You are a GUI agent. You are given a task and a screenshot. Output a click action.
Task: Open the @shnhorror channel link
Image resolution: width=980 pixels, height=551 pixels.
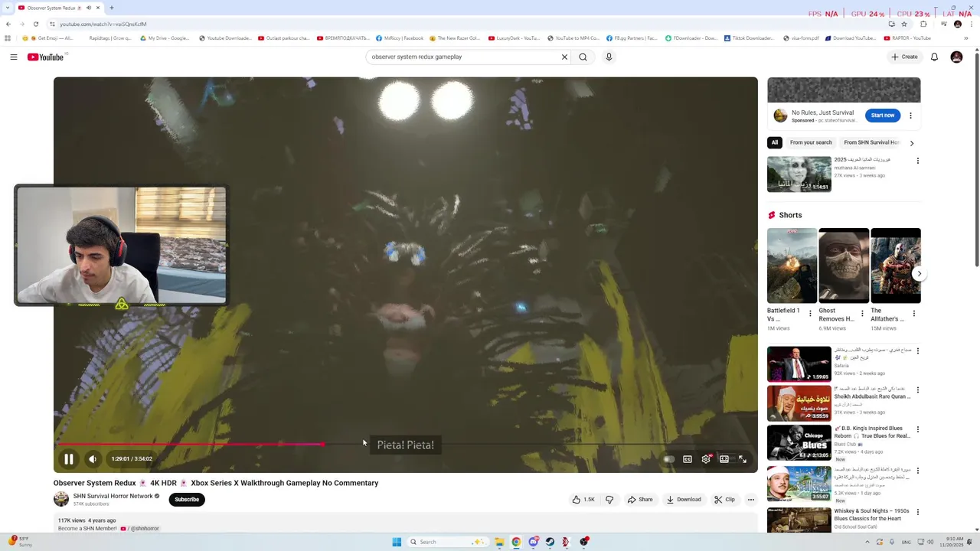click(144, 529)
